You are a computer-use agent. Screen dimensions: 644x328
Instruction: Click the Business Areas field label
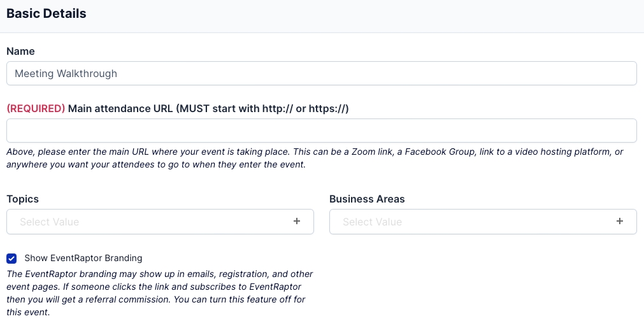pyautogui.click(x=367, y=199)
